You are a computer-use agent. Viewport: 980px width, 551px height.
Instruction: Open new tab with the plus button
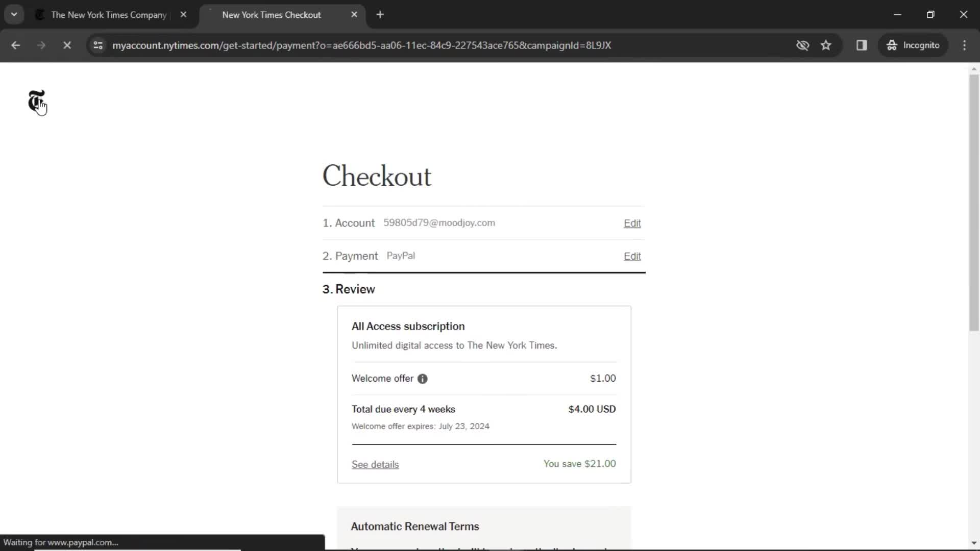tap(380, 15)
